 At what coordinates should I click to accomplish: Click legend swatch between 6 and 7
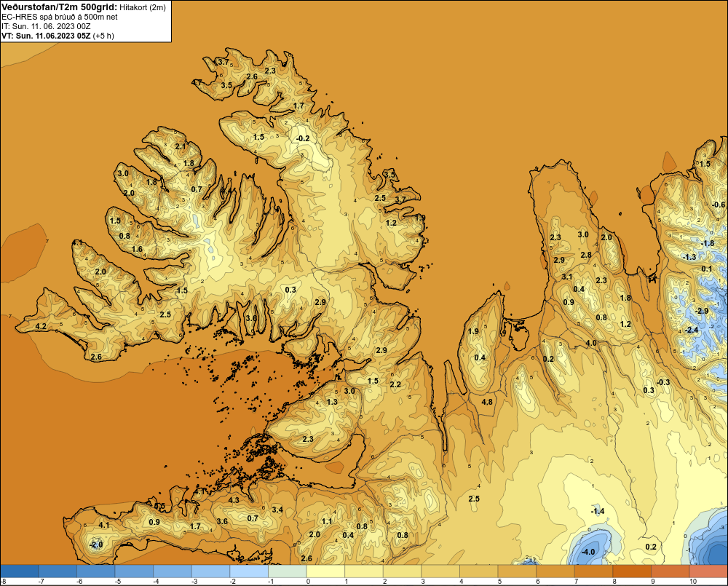[555, 571]
